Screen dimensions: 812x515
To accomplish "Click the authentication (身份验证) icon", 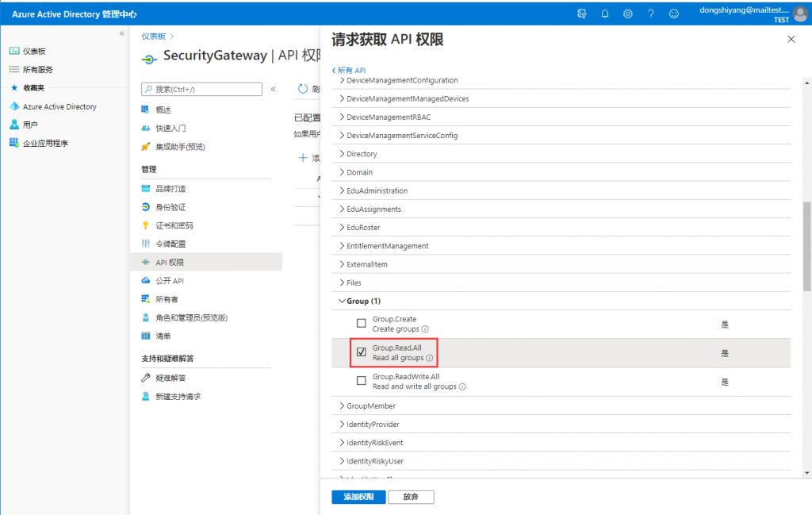I will [x=146, y=207].
